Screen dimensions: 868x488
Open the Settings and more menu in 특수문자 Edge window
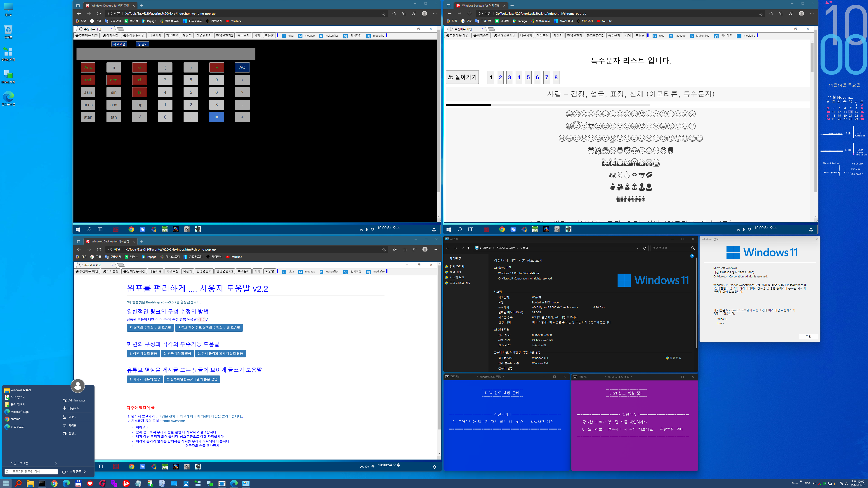coord(812,14)
